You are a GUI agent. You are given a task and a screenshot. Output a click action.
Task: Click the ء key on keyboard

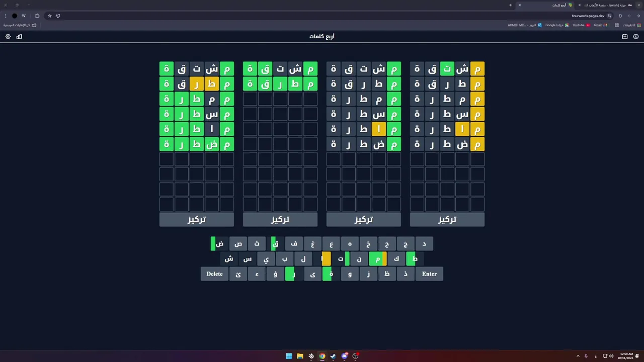point(257,274)
